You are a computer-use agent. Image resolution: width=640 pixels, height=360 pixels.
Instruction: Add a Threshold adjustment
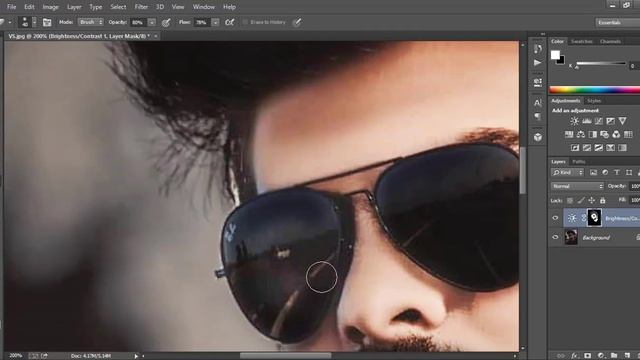pos(598,148)
